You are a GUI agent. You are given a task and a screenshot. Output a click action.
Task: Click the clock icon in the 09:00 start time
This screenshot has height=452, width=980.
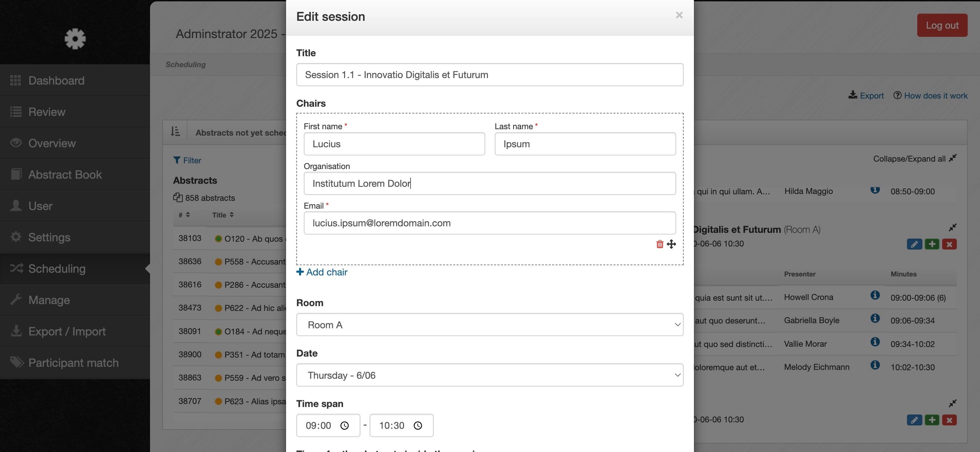point(344,425)
